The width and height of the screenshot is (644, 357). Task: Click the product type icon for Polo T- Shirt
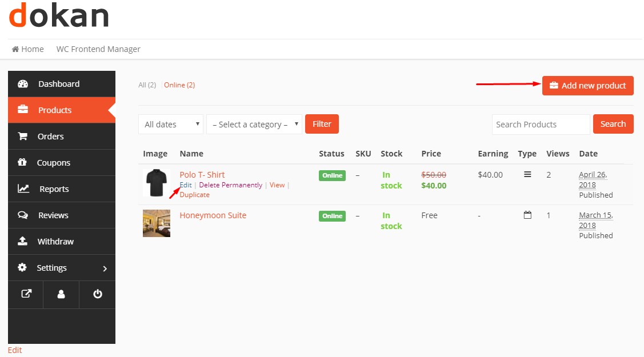(527, 174)
